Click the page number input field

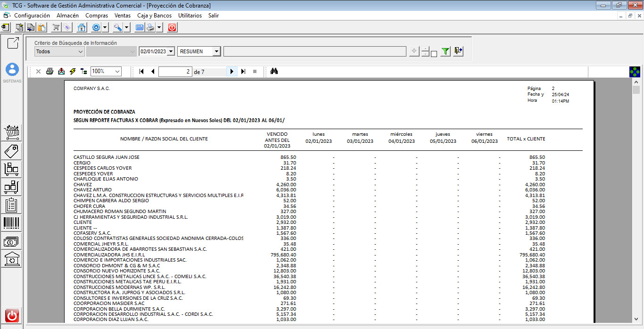175,72
